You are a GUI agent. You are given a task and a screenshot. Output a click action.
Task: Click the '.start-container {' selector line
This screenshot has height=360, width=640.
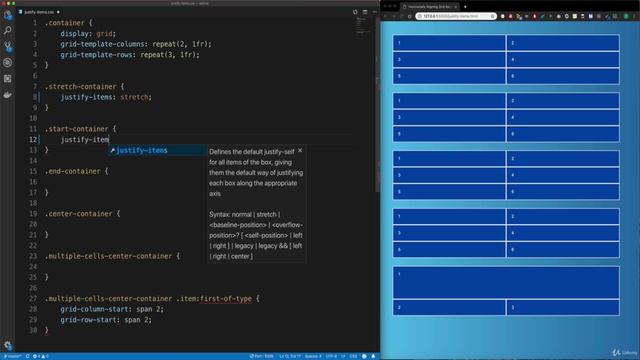[80, 129]
